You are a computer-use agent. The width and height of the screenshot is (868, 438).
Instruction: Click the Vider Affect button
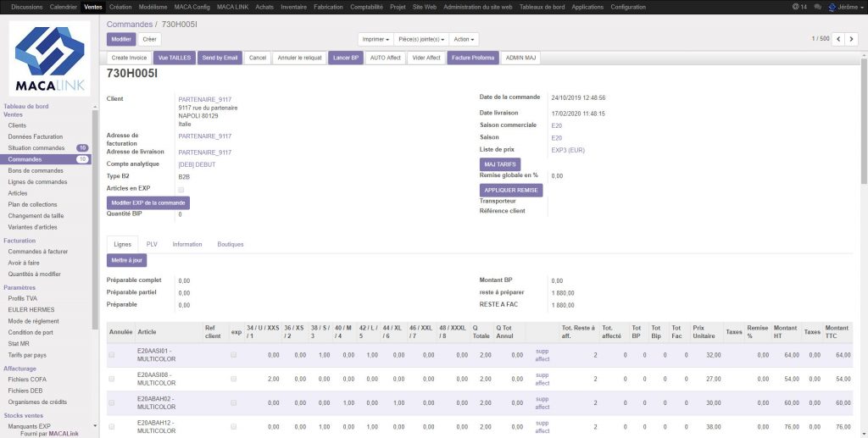tap(426, 58)
